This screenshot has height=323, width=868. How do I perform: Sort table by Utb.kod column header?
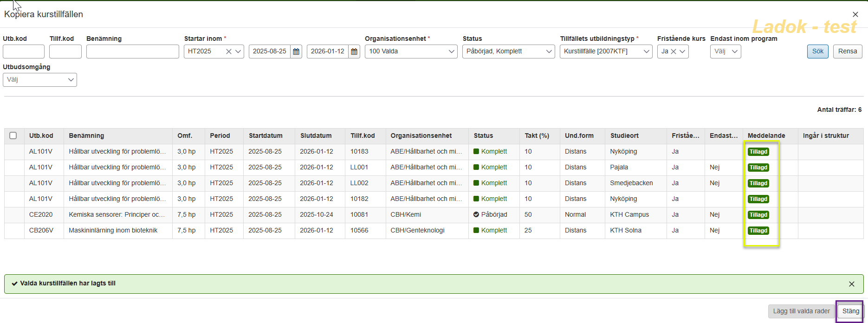[41, 136]
